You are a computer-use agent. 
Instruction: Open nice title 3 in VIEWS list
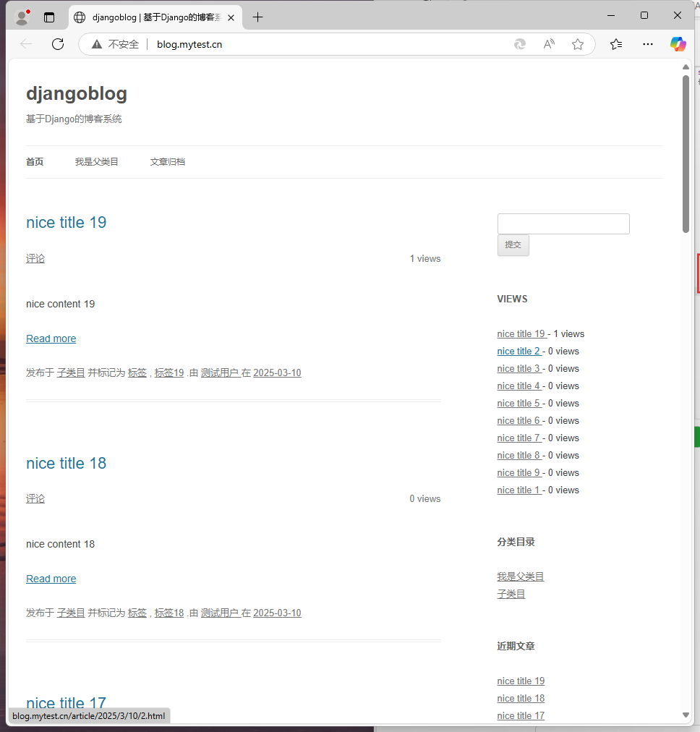[x=518, y=369]
